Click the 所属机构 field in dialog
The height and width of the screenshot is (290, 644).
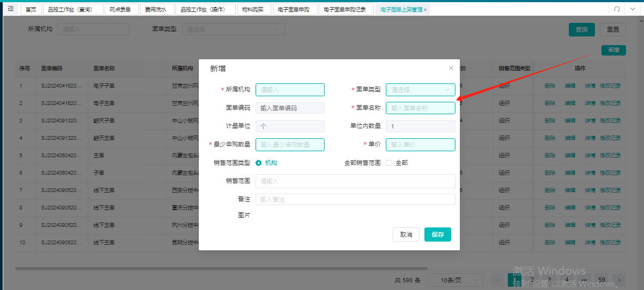point(290,89)
